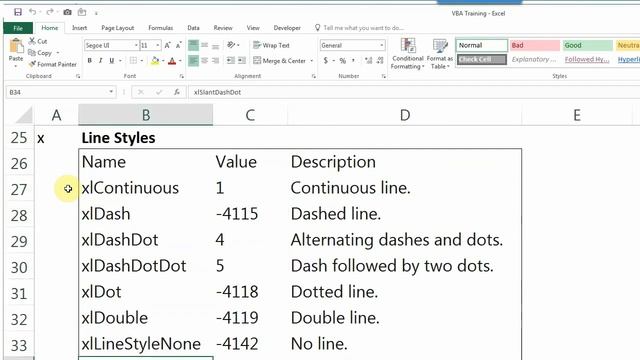Image resolution: width=640 pixels, height=360 pixels.
Task: Select the xlDashDotDot cell
Action: 146,266
